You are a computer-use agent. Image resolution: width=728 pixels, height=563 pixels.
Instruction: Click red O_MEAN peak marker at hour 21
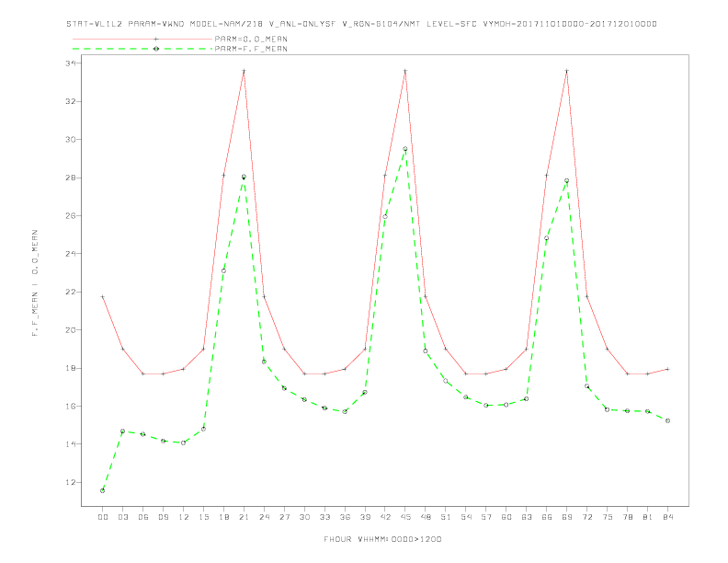244,71
